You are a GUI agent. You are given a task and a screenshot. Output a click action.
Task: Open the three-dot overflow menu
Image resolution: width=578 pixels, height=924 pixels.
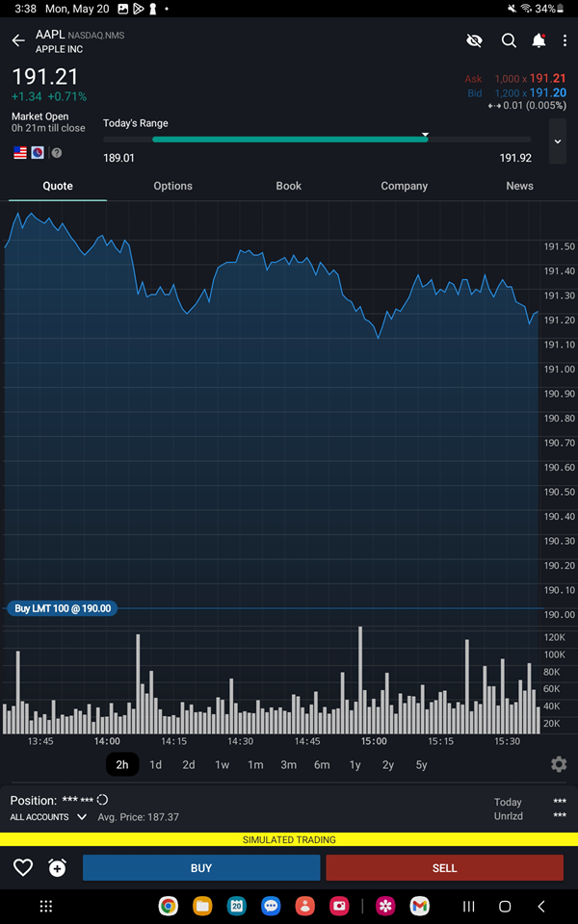click(565, 40)
